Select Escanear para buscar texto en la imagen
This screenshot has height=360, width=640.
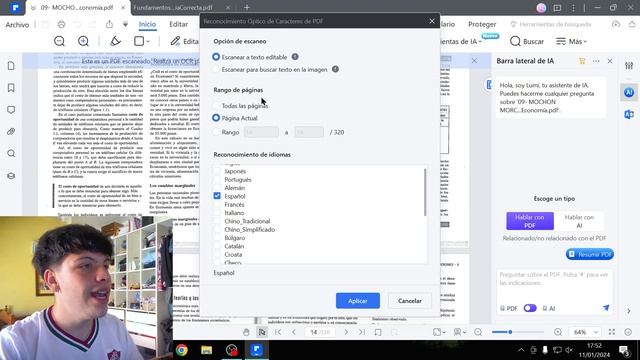click(x=216, y=69)
